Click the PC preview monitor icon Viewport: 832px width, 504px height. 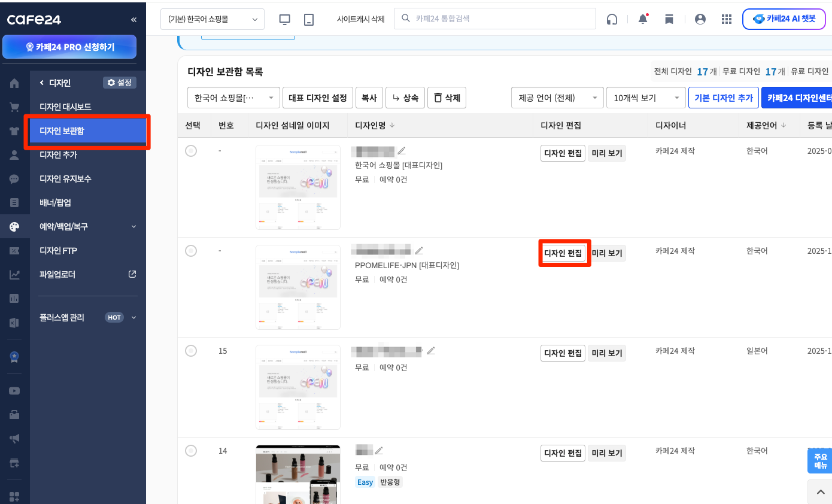pos(285,19)
